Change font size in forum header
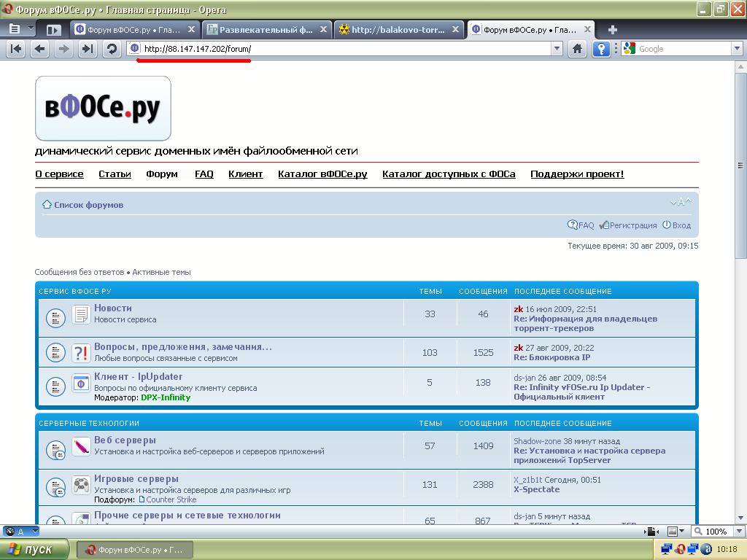Viewport: 747px width, 560px height. tap(681, 202)
